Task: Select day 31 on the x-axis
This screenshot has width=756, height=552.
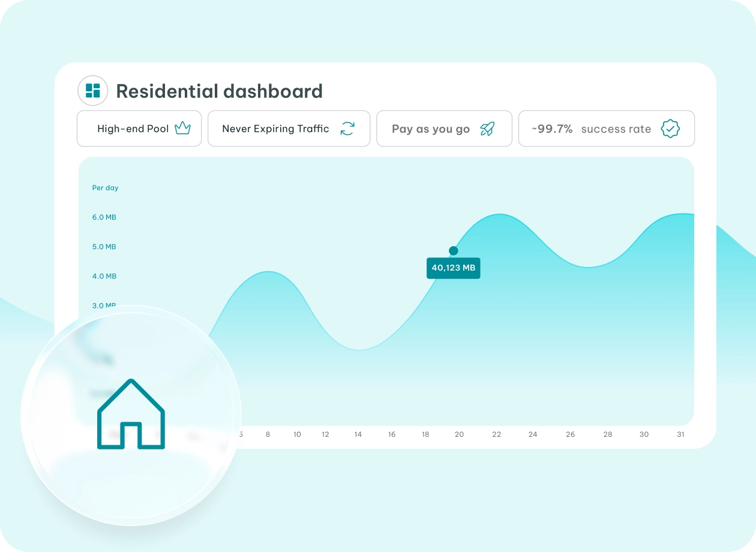Action: tap(680, 434)
